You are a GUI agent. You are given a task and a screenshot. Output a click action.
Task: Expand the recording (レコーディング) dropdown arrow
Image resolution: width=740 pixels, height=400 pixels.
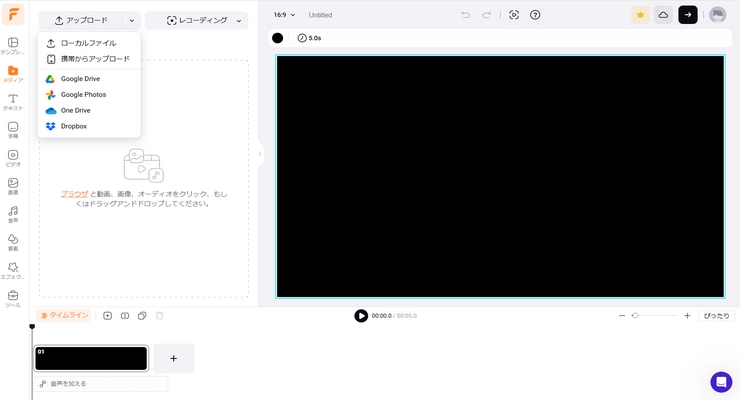[x=238, y=20]
